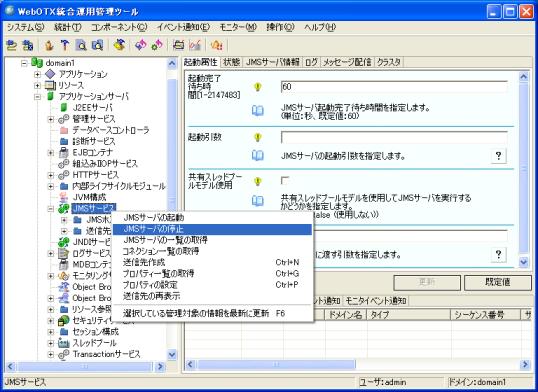
Task: Toggle the 共有スレッドプールモデル使用 checkbox
Action: click(284, 181)
